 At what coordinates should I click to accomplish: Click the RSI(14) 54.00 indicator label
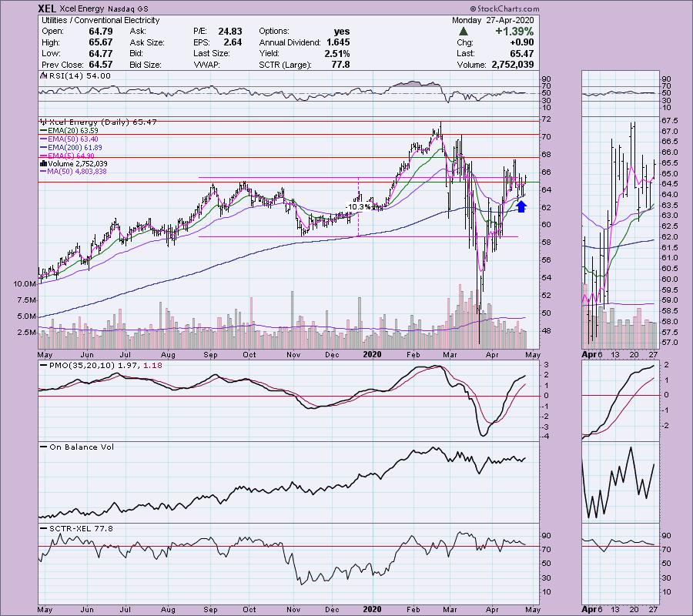point(79,75)
